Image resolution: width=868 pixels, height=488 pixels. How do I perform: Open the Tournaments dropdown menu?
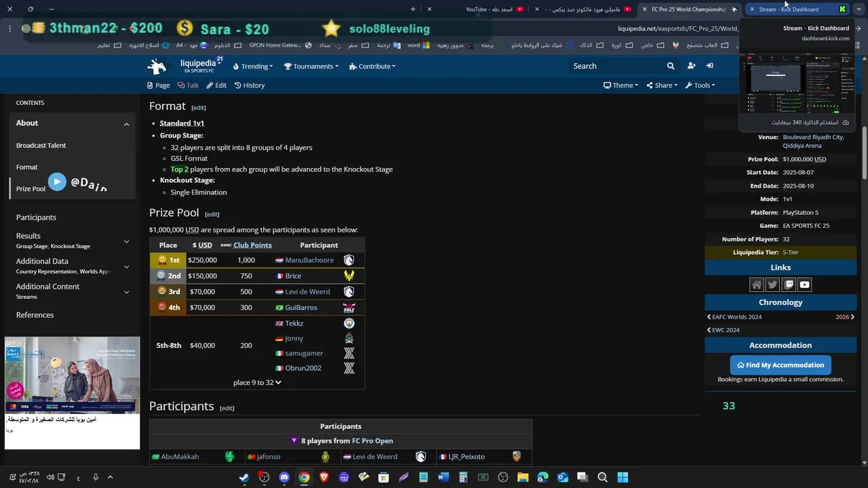pyautogui.click(x=311, y=66)
